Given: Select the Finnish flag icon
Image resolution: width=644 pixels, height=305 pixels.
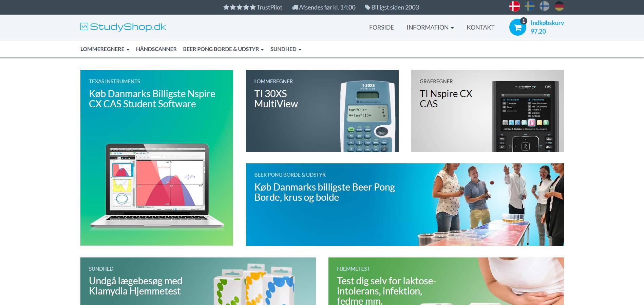Looking at the screenshot, I should tap(544, 6).
